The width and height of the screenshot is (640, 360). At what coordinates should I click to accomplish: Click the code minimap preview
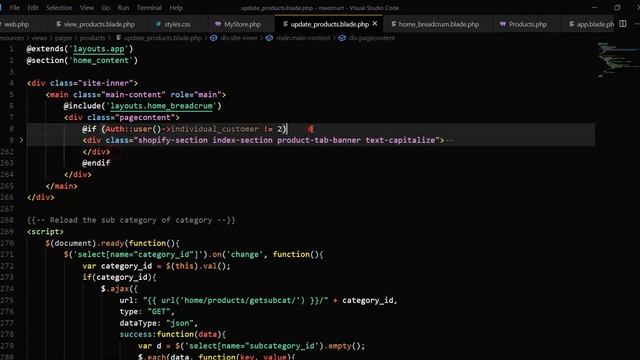point(617,59)
